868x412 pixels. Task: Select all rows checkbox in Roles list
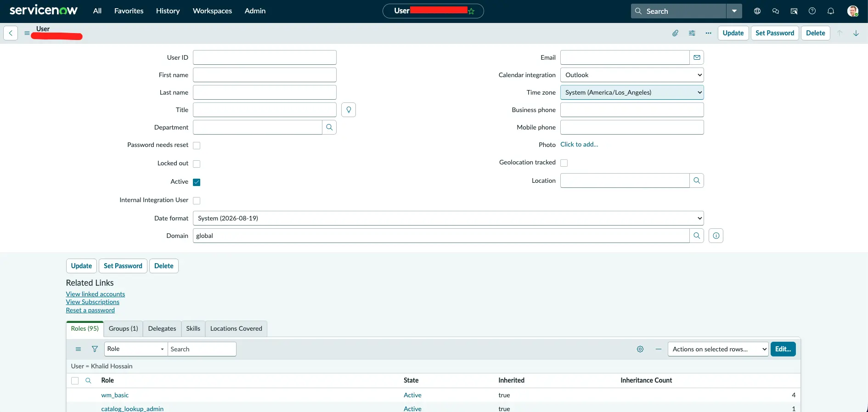point(75,381)
